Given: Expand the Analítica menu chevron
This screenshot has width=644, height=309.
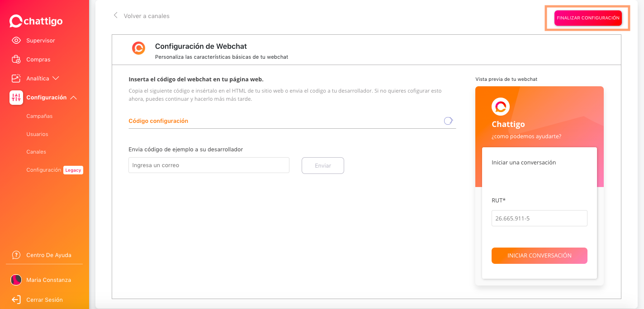Looking at the screenshot, I should point(56,78).
